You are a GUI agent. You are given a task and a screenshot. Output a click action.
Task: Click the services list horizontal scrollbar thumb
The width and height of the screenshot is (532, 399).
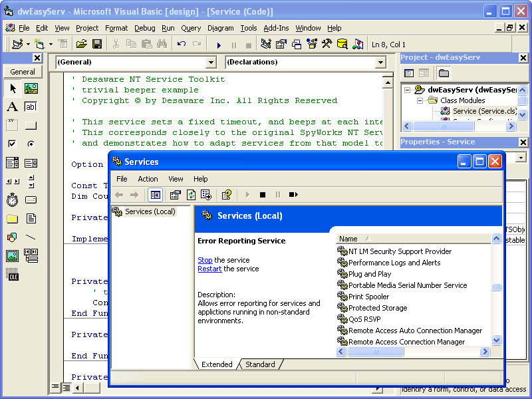coord(376,352)
